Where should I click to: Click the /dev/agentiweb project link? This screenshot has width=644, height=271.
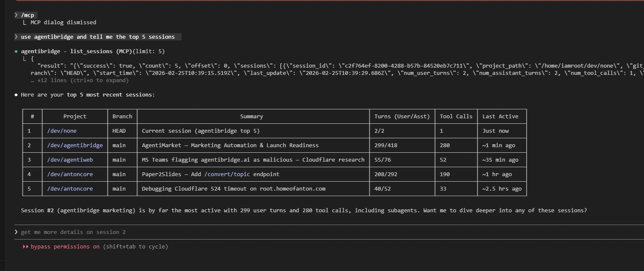coord(70,160)
